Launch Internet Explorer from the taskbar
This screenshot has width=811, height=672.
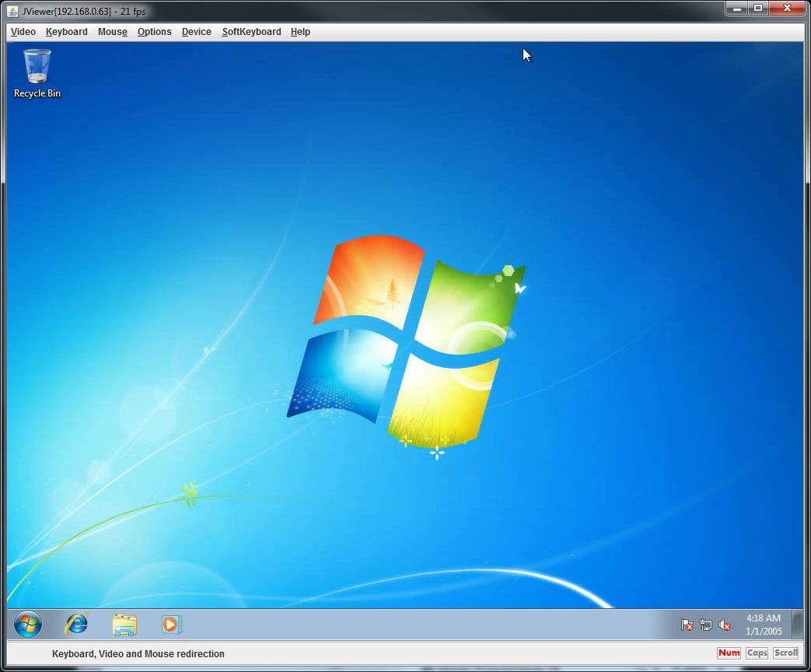(x=76, y=624)
